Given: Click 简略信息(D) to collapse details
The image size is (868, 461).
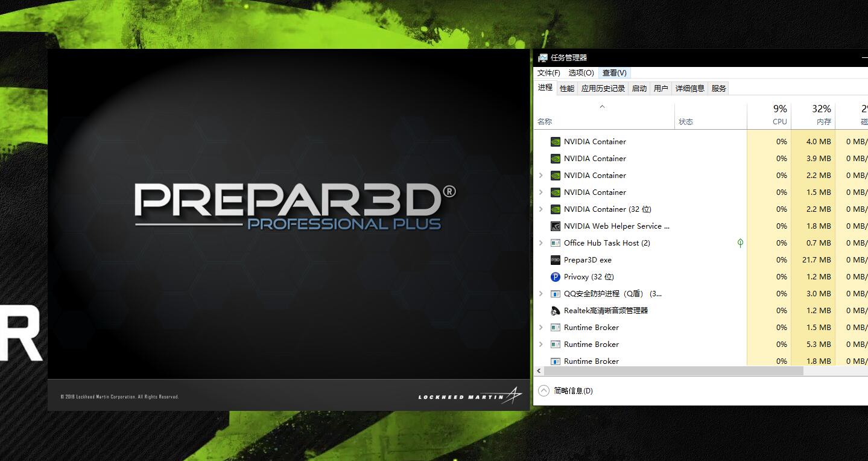Looking at the screenshot, I should (573, 391).
